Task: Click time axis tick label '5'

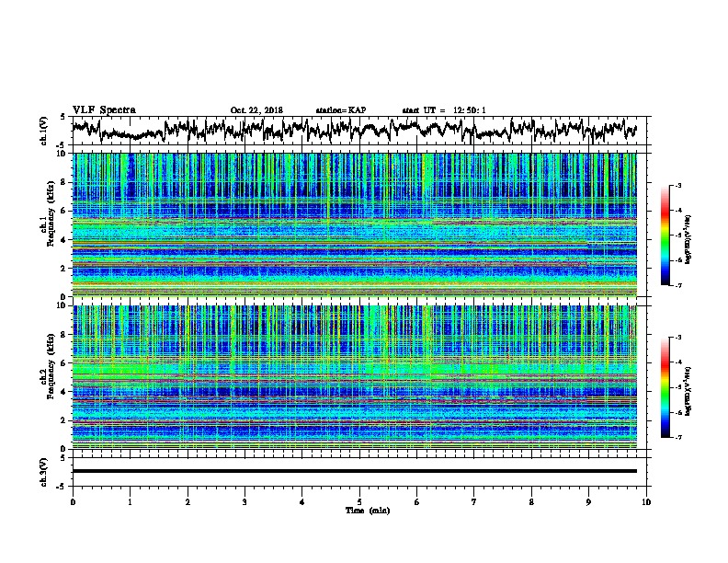Action: click(359, 502)
